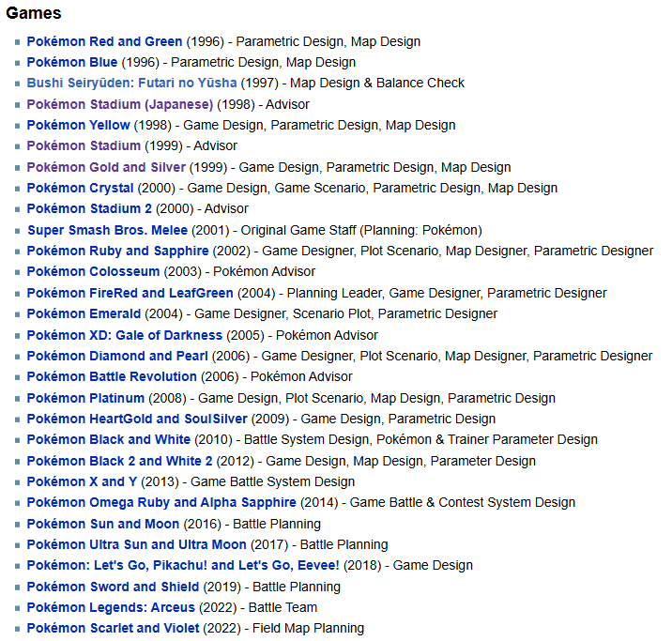
Task: Open Pokémon Ultra Sun and Ultra Moon link
Action: (137, 544)
